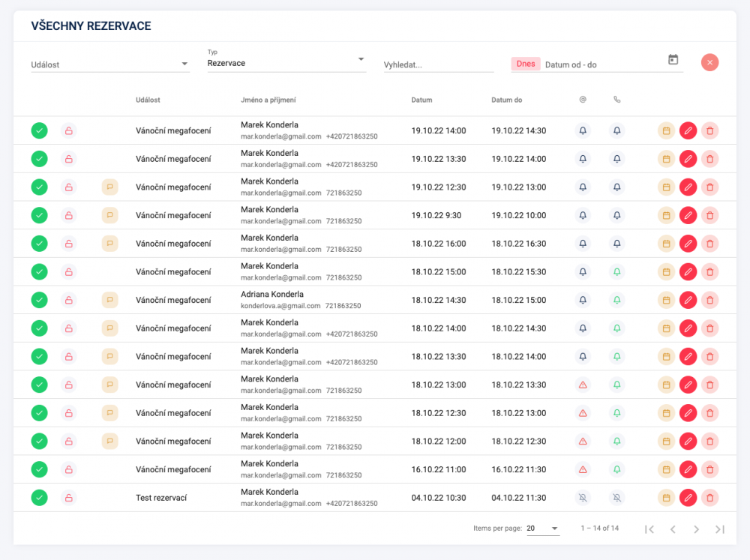This screenshot has height=560, width=750.
Task: Click the start date 18.10.22 15:00
Action: click(x=439, y=271)
